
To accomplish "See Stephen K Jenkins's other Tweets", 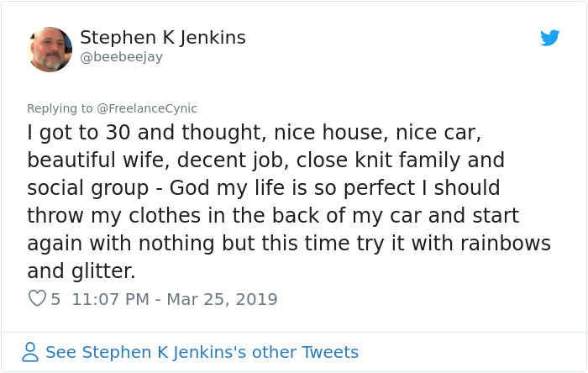I will tap(202, 352).
